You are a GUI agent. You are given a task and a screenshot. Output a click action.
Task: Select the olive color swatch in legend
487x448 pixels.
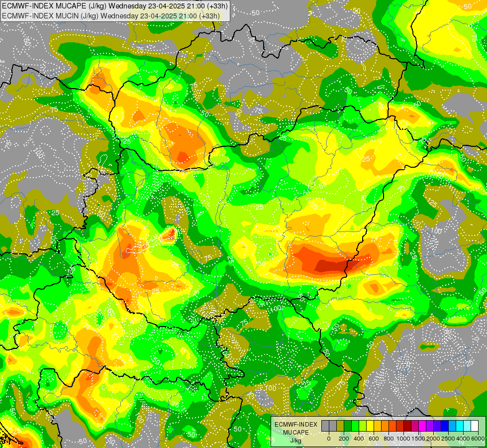[340, 426]
